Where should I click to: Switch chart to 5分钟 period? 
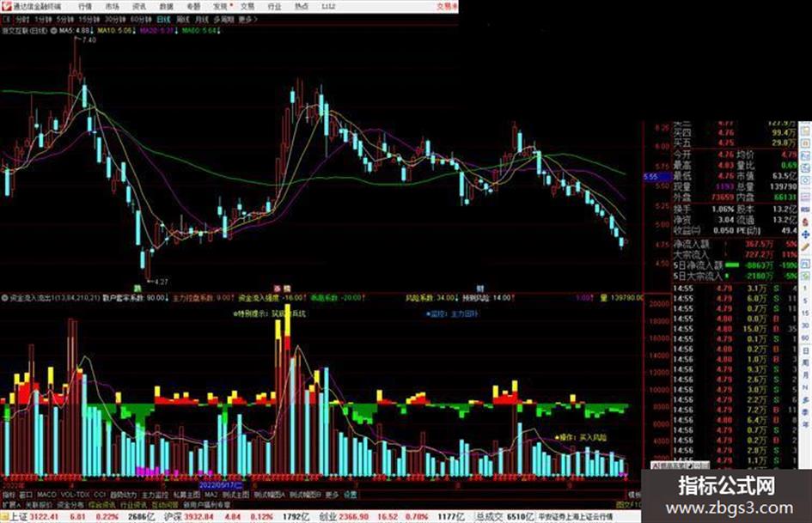66,19
